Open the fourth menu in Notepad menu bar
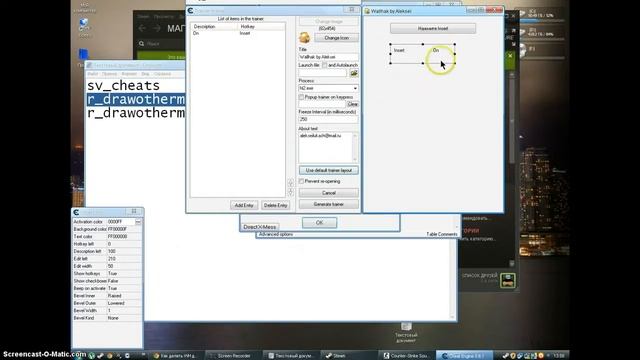The height and width of the screenshot is (360, 640). pos(145,74)
